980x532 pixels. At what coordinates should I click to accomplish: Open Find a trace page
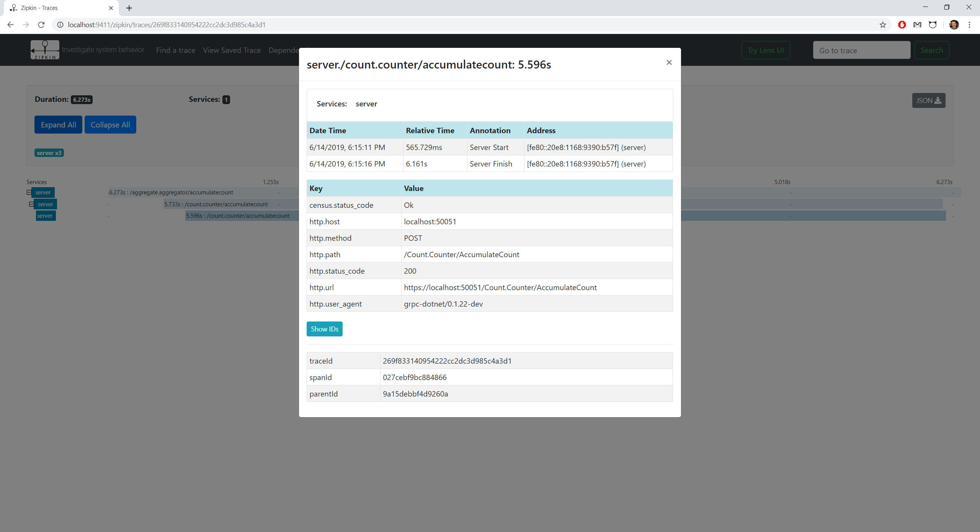[x=175, y=50]
